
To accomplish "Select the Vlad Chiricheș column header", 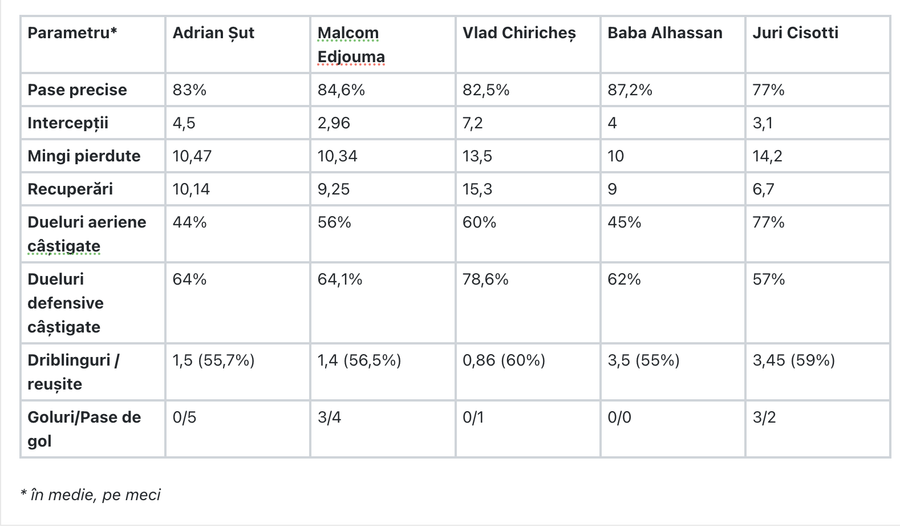I will pos(528,44).
